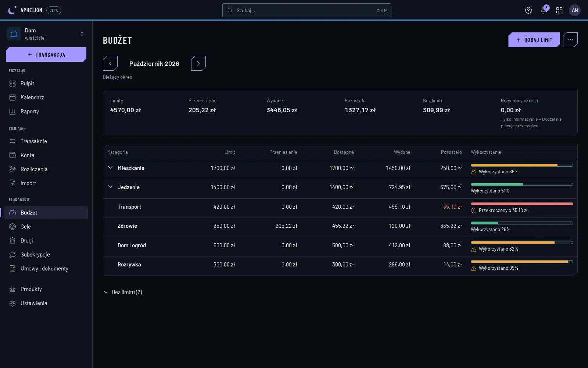Click the exceeded alert icon in Transport row
This screenshot has width=588, height=368.
tap(474, 210)
